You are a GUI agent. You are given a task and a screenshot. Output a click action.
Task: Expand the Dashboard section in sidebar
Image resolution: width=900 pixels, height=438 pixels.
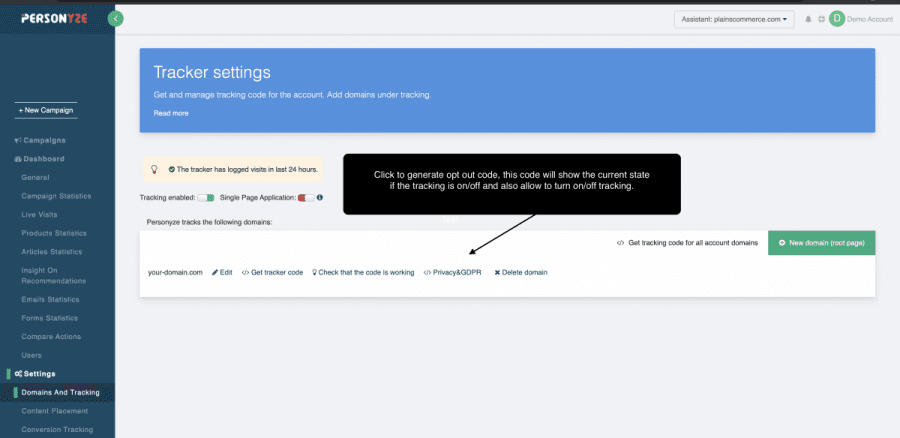pos(43,158)
